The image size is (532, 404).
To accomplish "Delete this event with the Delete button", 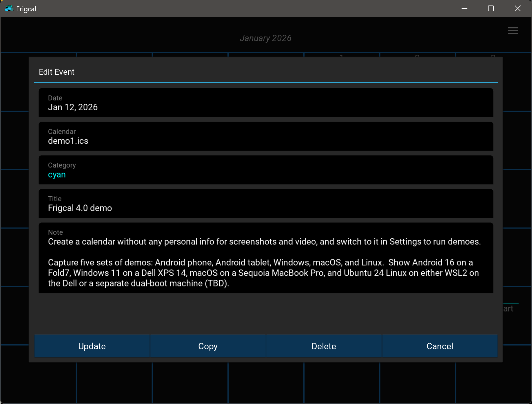I will (x=324, y=346).
